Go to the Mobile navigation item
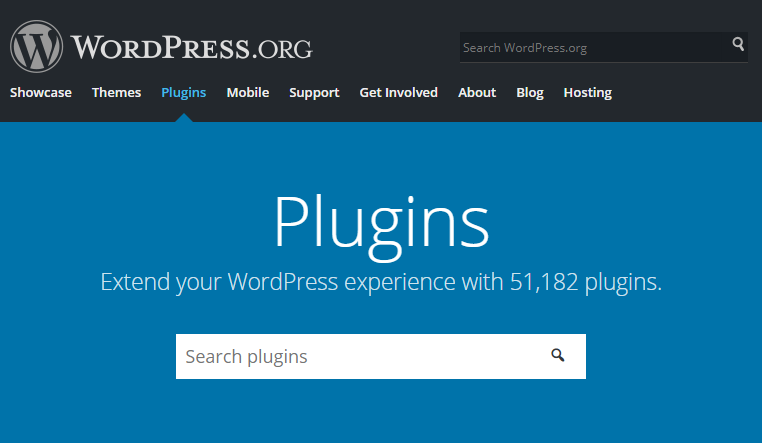 248,92
